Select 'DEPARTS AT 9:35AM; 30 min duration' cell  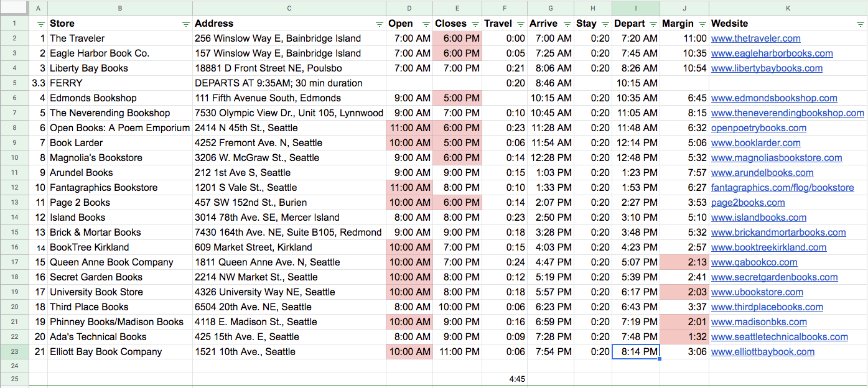click(x=289, y=83)
